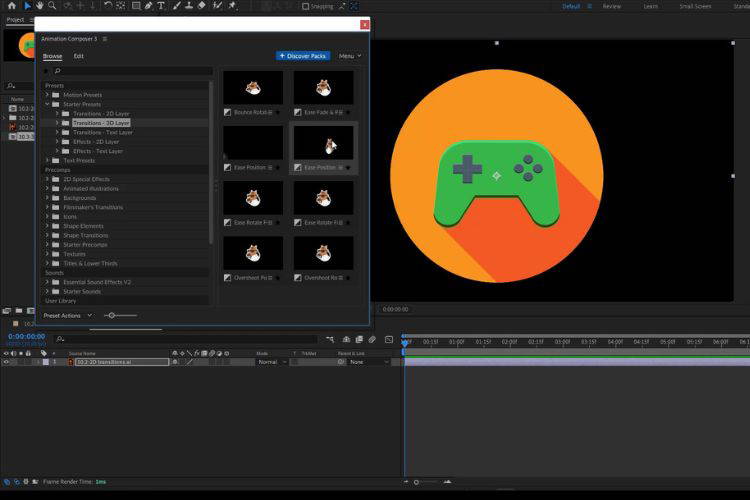
Task: Select the Shape Elements folder
Action: (83, 226)
